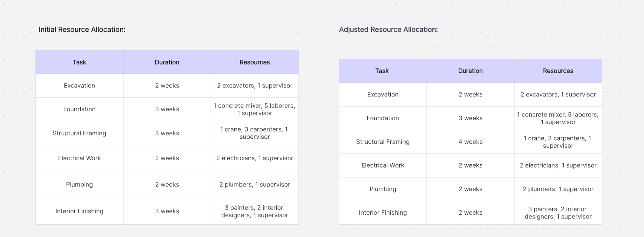
Task: Select the Foundation cell in the adjusted table
Action: [x=383, y=118]
